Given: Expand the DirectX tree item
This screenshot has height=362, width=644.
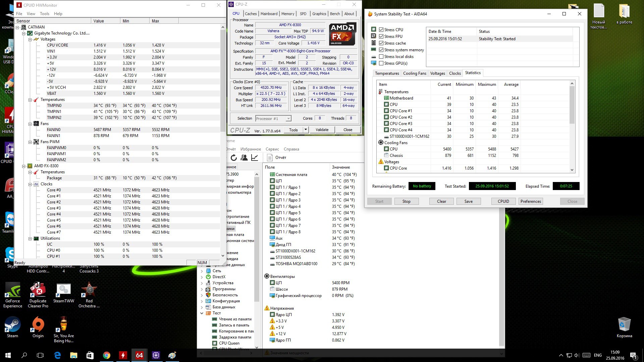Looking at the screenshot, I should (202, 277).
